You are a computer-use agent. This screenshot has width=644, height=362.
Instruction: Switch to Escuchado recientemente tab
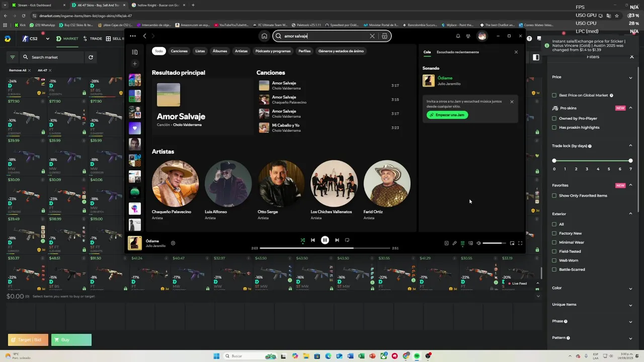(457, 52)
